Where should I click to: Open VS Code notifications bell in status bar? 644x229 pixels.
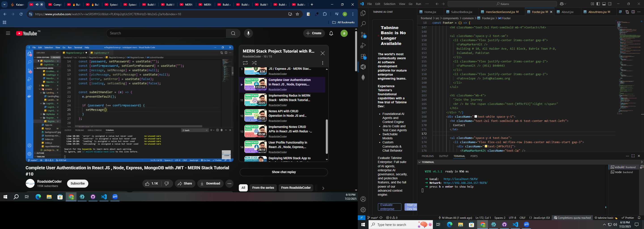639,218
